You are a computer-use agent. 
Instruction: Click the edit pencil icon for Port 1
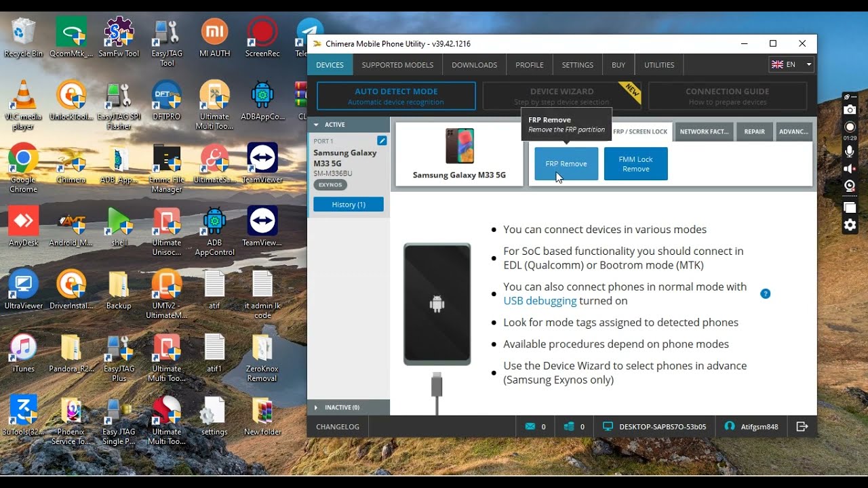(382, 140)
